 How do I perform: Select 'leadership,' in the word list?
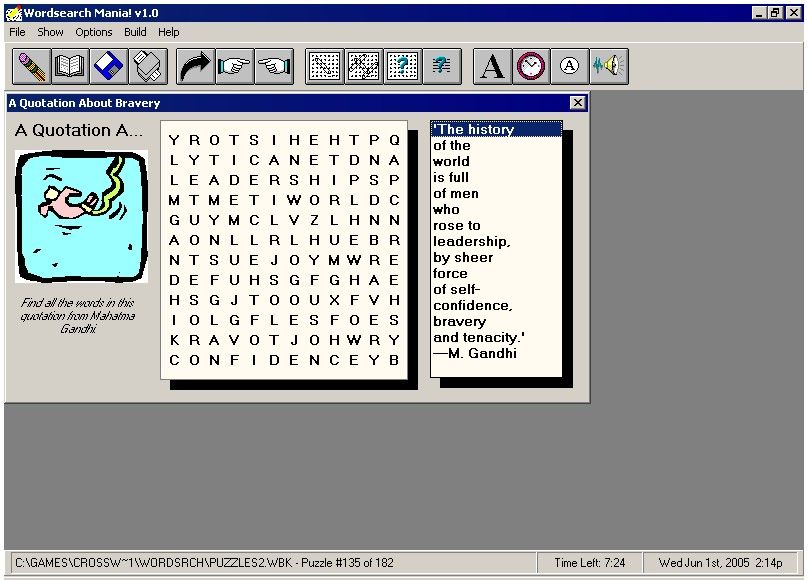tap(472, 241)
